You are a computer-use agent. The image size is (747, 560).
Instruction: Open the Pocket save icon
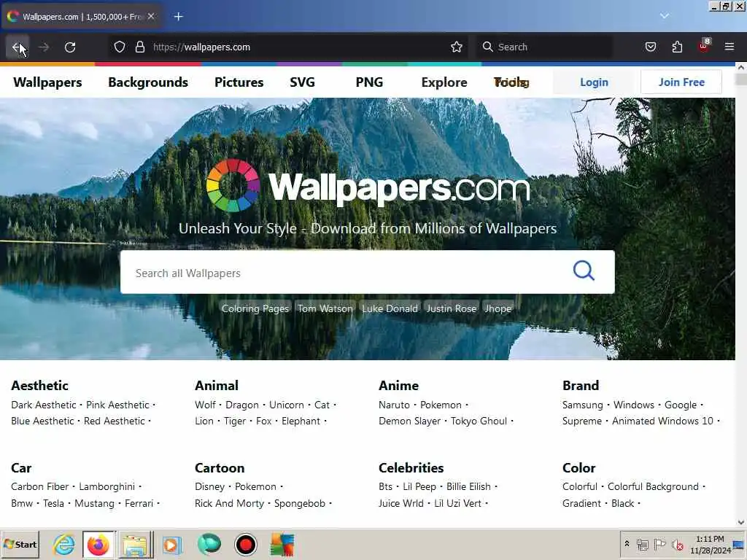click(x=650, y=47)
